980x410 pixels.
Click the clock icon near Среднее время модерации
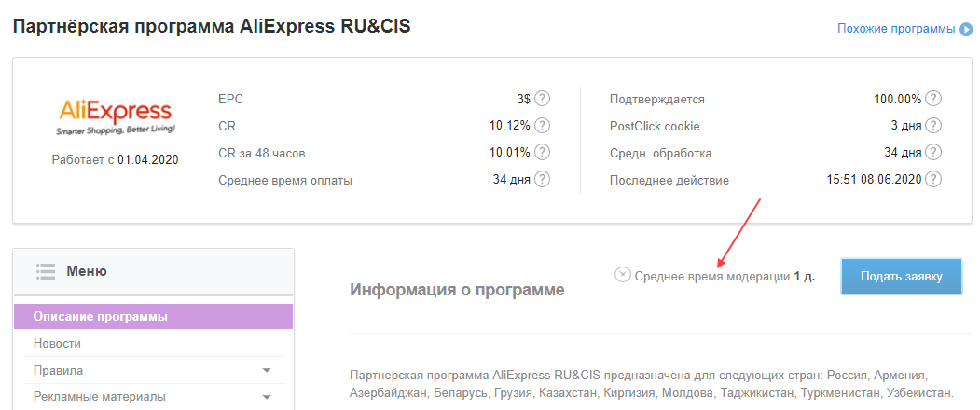(622, 275)
